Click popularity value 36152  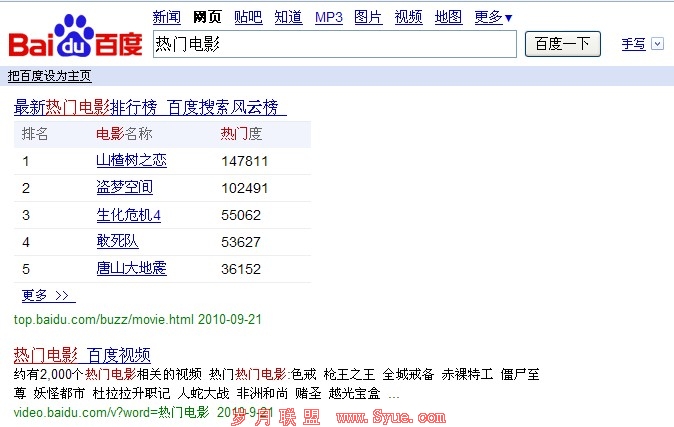(241, 269)
